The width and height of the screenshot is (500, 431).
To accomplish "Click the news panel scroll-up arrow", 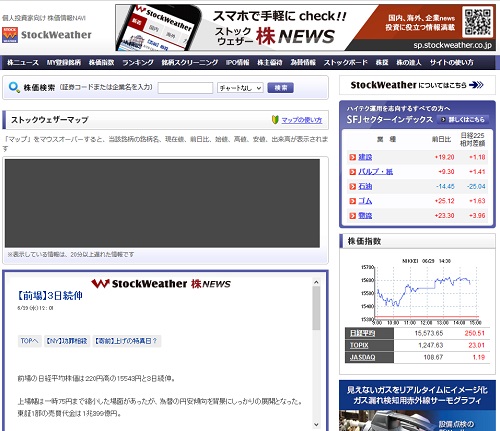I will 316,282.
